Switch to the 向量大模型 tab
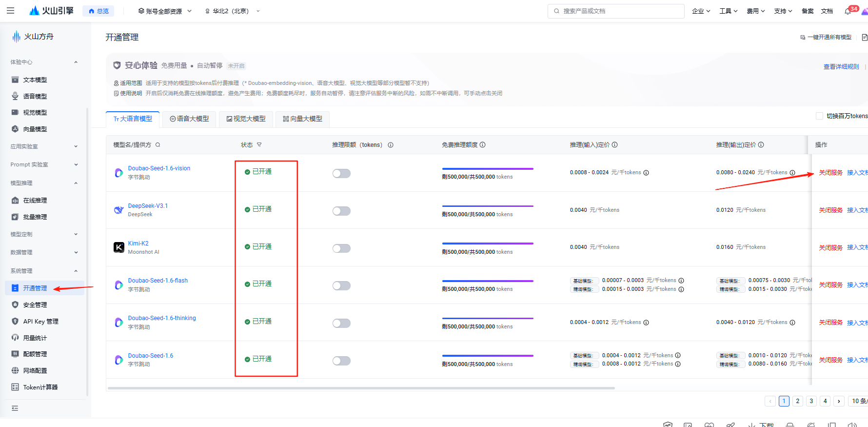The width and height of the screenshot is (868, 427). 302,119
